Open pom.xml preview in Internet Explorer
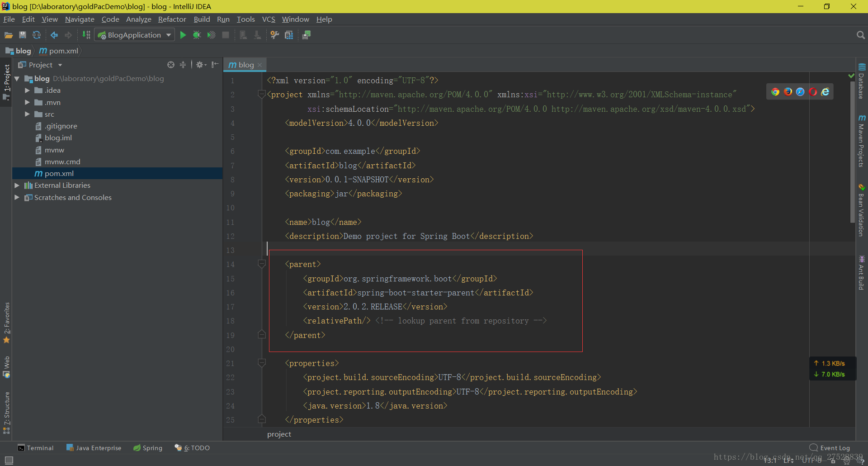The height and width of the screenshot is (466, 868). click(x=825, y=92)
